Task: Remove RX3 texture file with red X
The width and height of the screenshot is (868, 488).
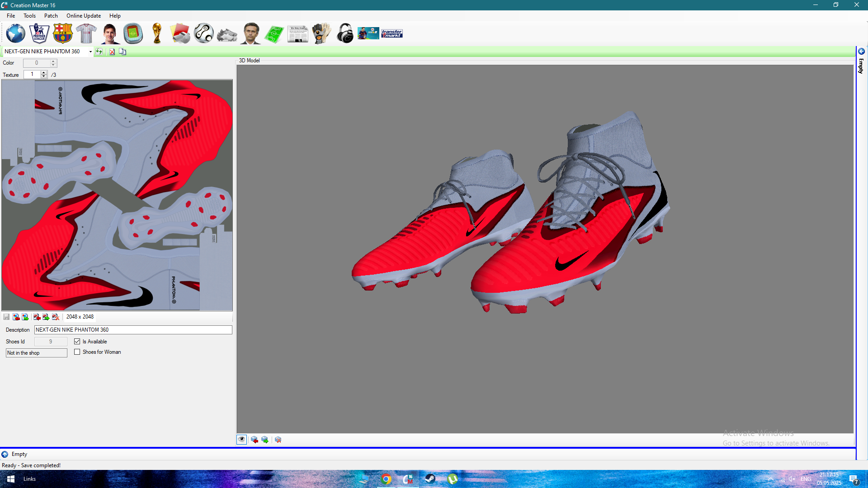Action: pos(56,317)
